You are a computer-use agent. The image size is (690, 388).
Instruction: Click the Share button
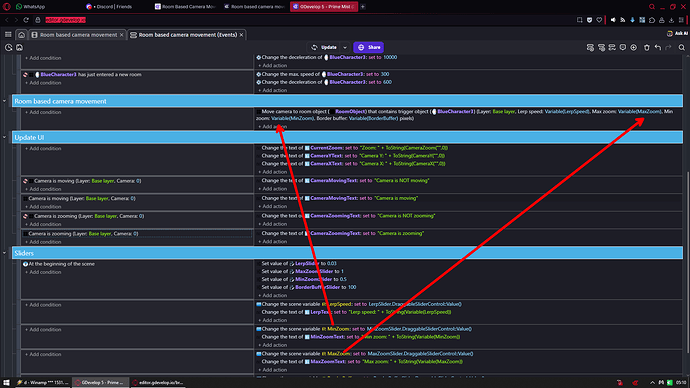pyautogui.click(x=369, y=48)
